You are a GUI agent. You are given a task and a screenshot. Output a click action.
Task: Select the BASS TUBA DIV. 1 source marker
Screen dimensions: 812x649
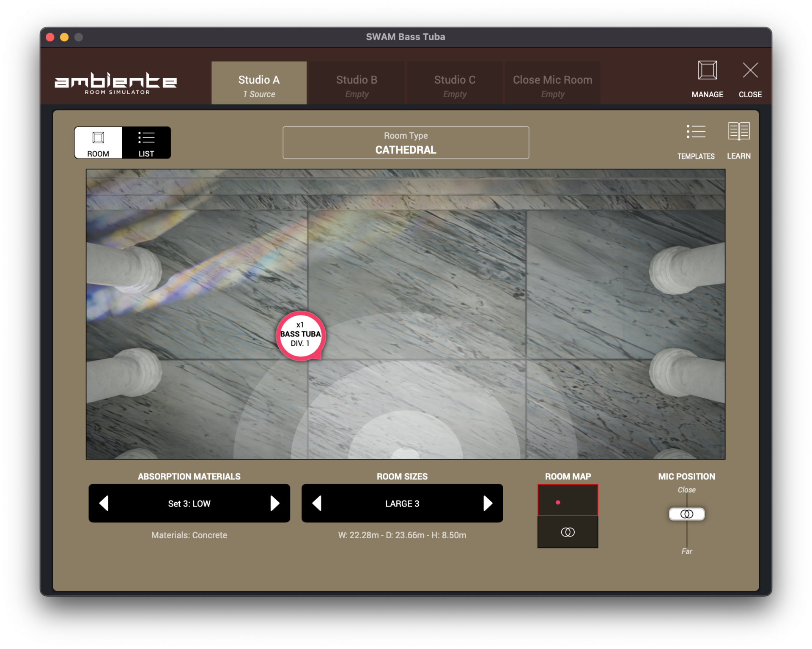(300, 336)
